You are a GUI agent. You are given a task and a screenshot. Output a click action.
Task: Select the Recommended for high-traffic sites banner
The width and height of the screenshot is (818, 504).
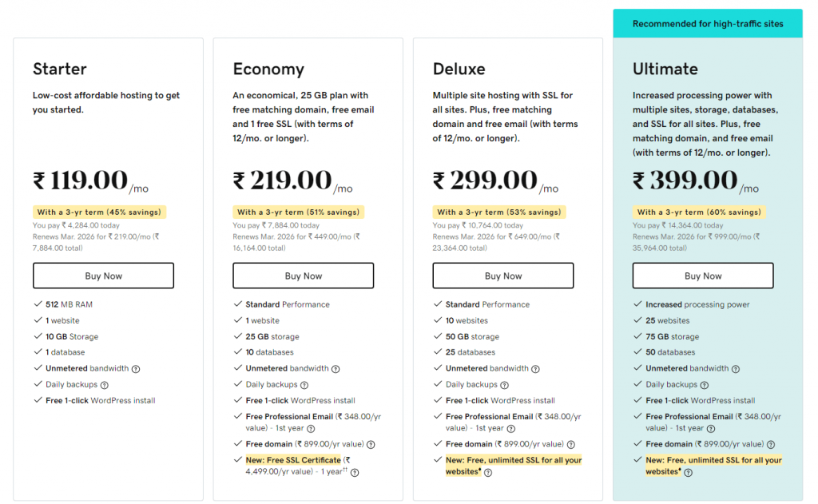click(708, 23)
